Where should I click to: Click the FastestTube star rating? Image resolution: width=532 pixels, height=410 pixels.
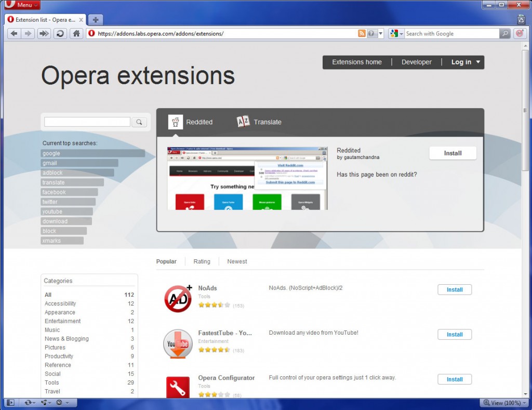click(214, 350)
